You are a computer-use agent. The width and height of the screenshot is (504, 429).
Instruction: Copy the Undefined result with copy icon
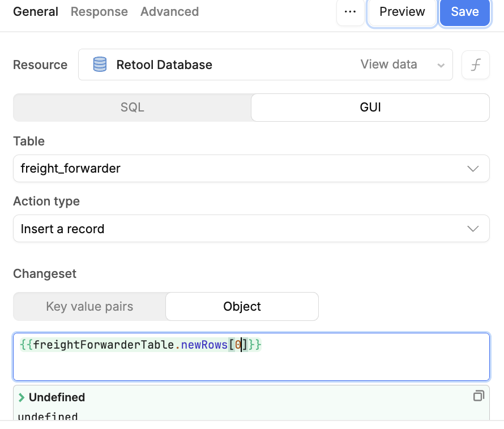click(479, 396)
